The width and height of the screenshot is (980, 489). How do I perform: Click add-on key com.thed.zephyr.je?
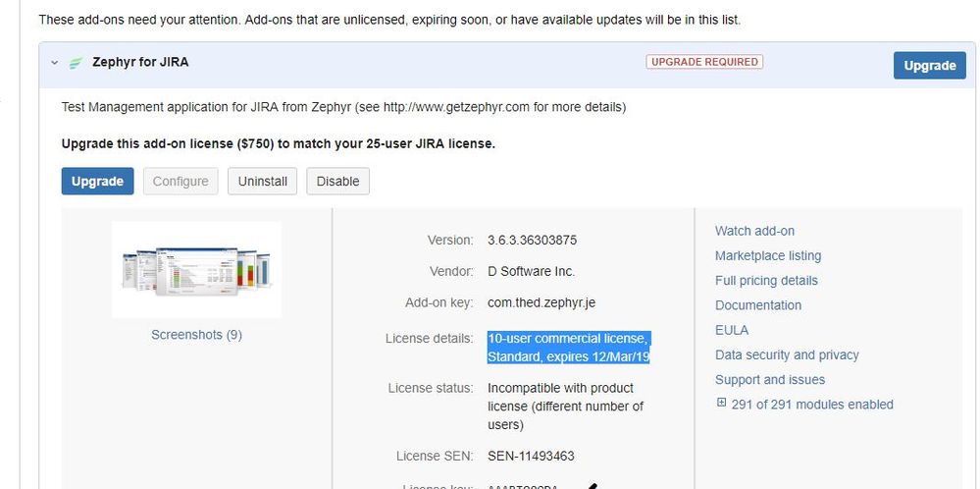[x=542, y=302]
